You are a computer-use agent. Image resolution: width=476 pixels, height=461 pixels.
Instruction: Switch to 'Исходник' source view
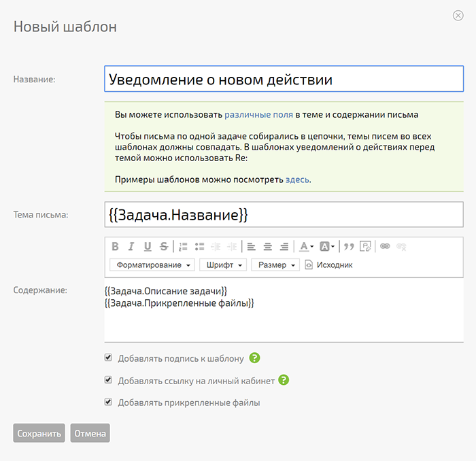tap(329, 264)
